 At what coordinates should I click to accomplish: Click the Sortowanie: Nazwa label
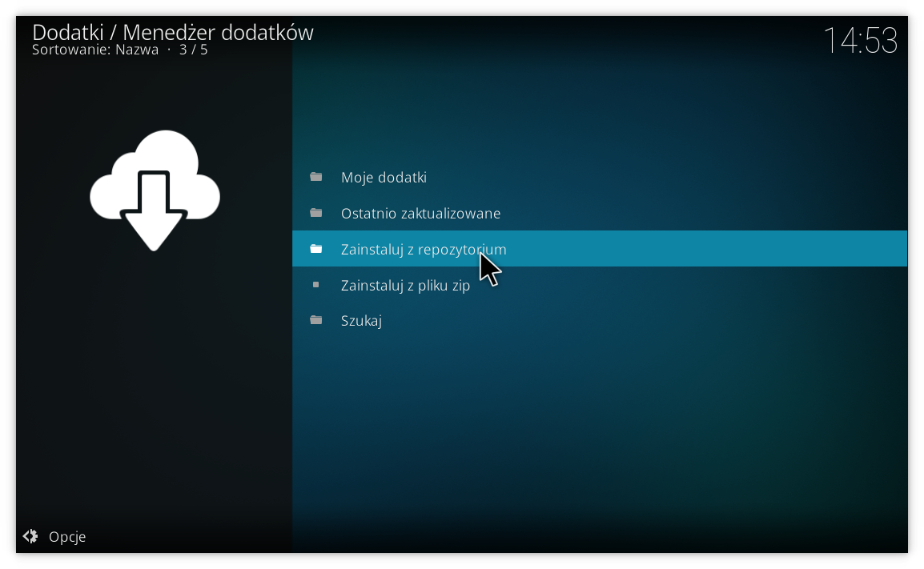click(x=94, y=50)
